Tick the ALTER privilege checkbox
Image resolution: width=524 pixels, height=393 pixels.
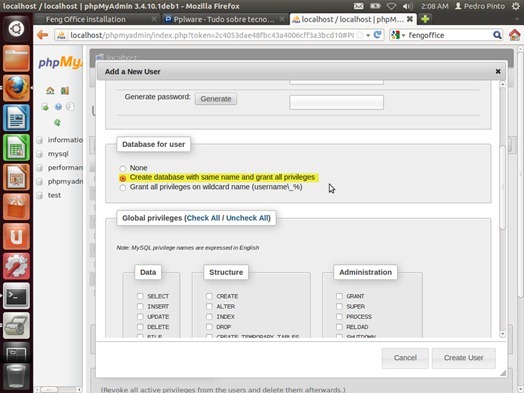tap(209, 306)
